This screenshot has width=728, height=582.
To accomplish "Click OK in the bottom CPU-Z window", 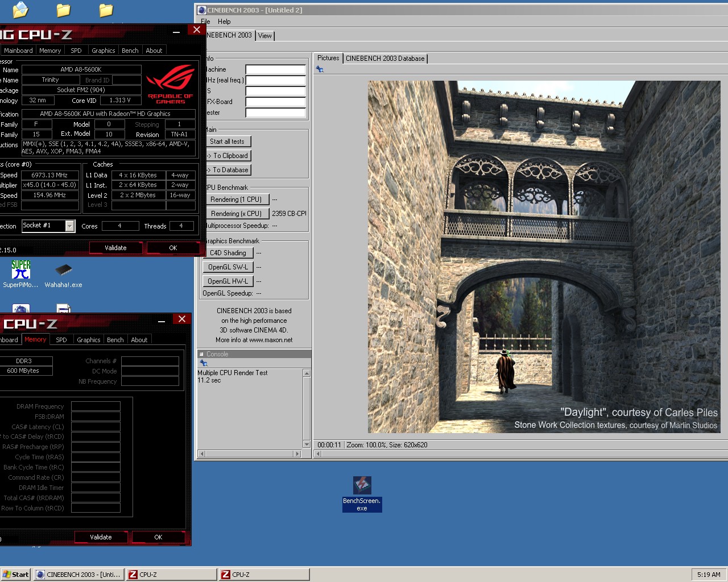I will coord(158,537).
